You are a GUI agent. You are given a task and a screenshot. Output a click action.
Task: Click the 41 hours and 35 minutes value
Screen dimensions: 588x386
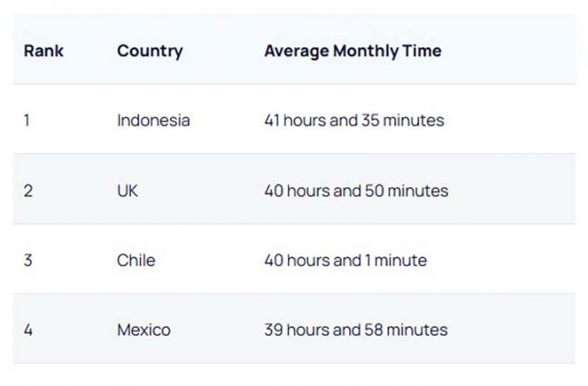coord(354,121)
